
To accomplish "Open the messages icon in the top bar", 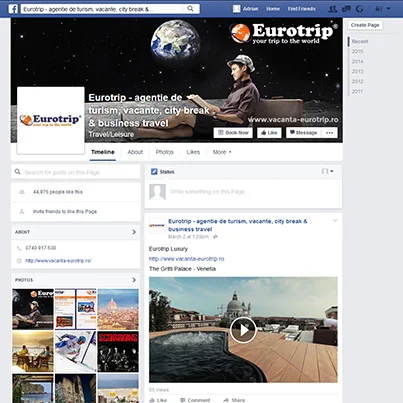I will tap(346, 9).
